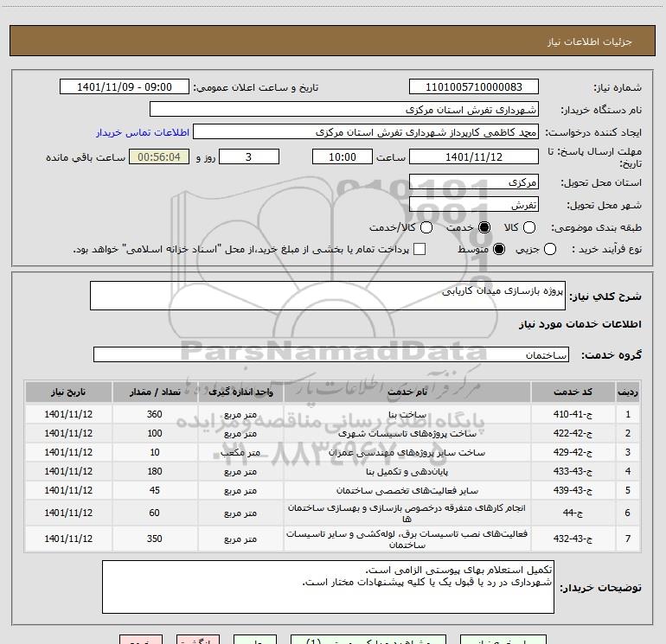Click service name سایر فعالیت‌های تخصصی ساختمان
666x644 pixels.
(407, 490)
